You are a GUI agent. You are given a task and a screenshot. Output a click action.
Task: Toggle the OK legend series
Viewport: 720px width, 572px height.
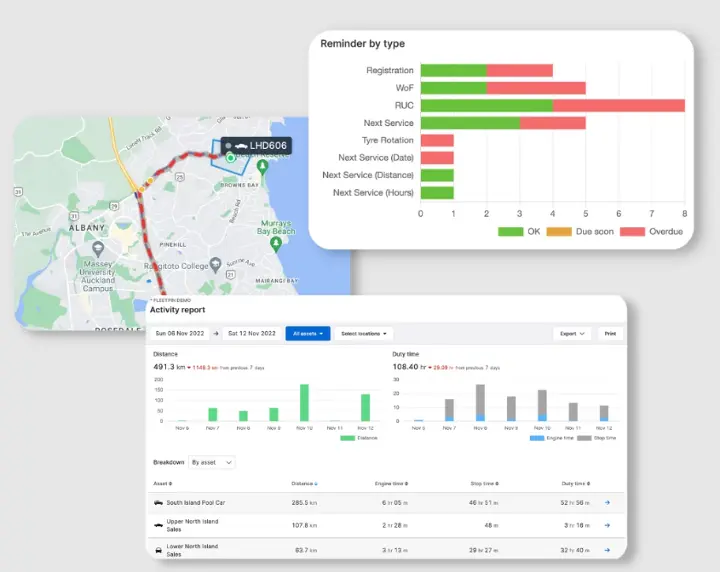tap(519, 231)
